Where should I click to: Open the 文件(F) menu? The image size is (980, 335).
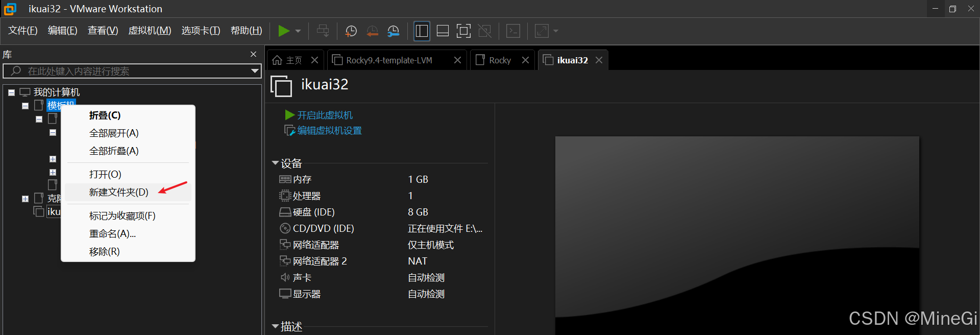tap(23, 31)
